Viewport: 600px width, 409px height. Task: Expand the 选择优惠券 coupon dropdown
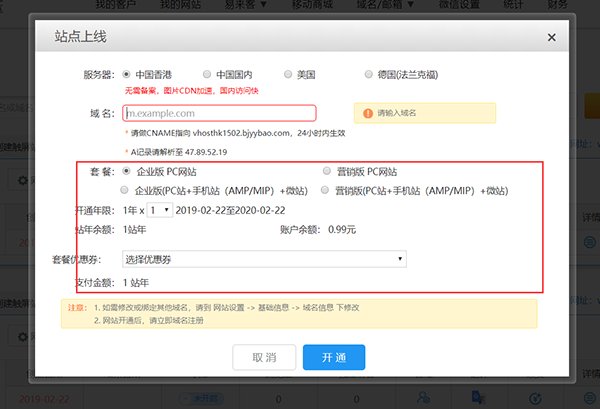pyautogui.click(x=263, y=259)
